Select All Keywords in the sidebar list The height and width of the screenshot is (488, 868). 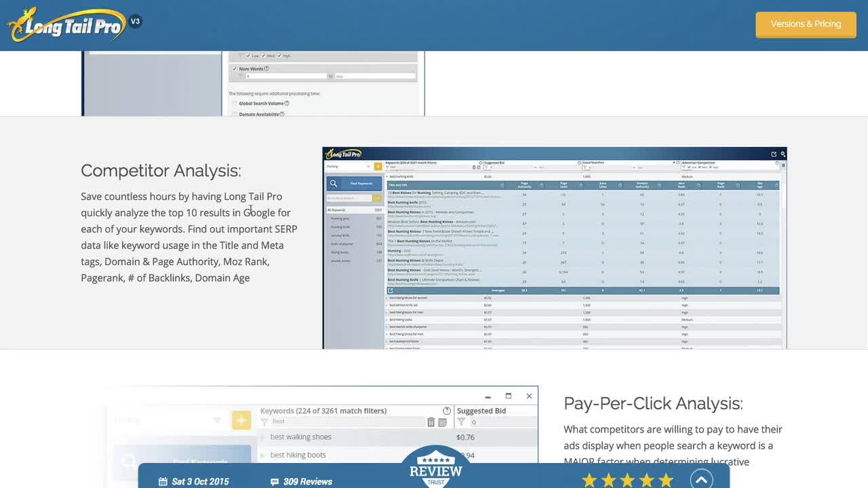354,210
